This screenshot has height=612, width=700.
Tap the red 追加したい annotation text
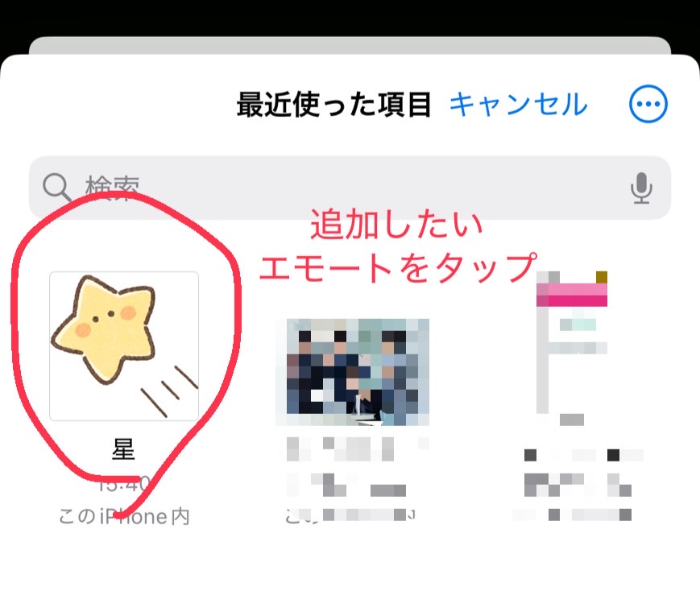pos(397,225)
